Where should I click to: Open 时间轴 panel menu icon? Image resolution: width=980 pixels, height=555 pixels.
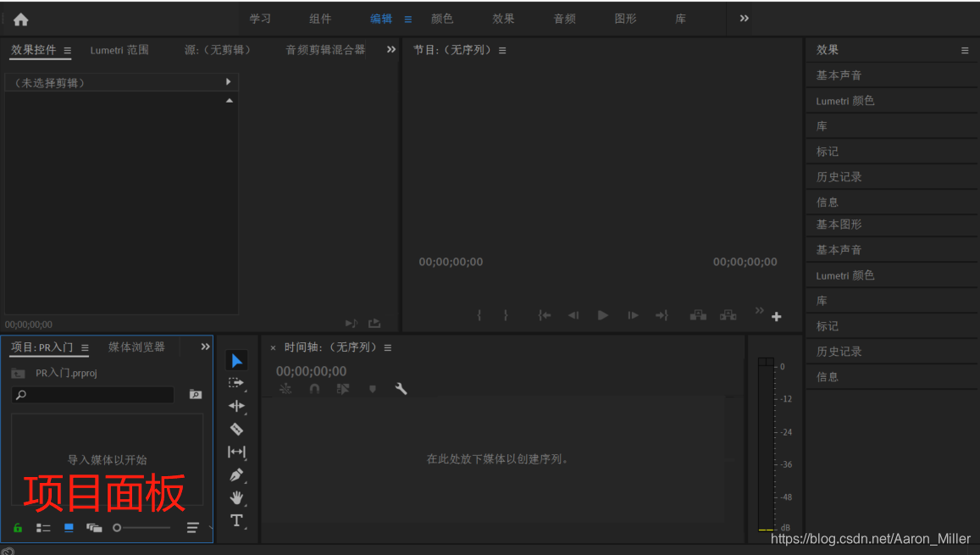click(387, 347)
